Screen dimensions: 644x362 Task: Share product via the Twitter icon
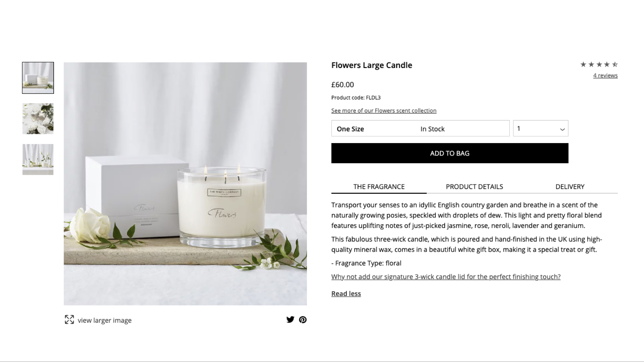[290, 319]
